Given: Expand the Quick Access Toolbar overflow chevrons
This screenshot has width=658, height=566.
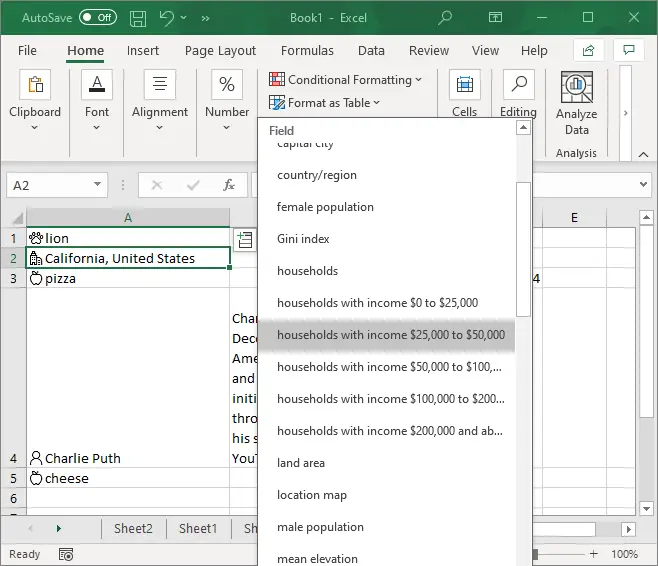Looking at the screenshot, I should pyautogui.click(x=205, y=18).
